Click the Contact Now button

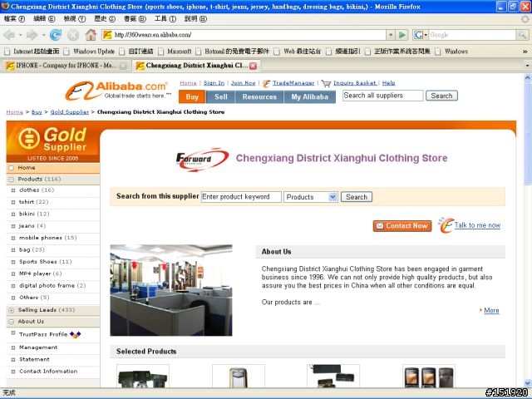click(x=402, y=225)
